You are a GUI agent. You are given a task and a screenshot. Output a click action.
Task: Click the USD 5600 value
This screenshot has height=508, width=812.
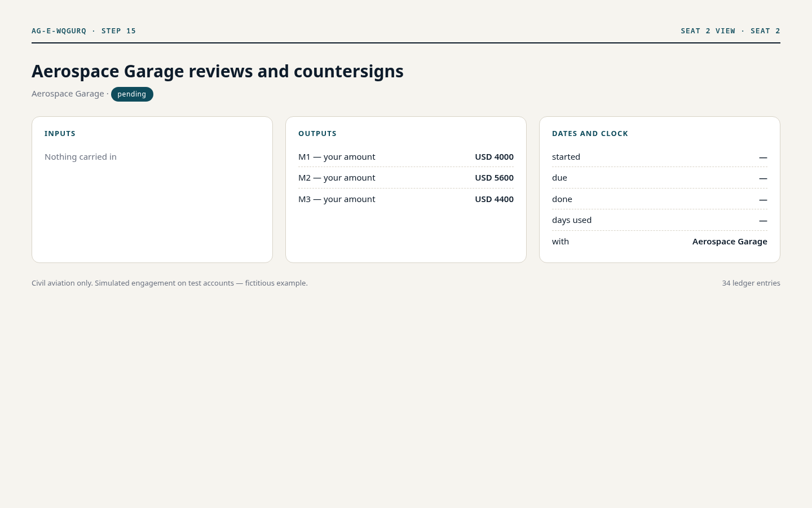click(494, 178)
